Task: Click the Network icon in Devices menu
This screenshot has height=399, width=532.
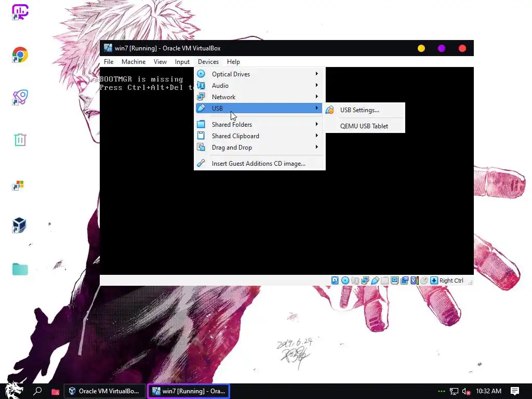Action: [x=201, y=97]
